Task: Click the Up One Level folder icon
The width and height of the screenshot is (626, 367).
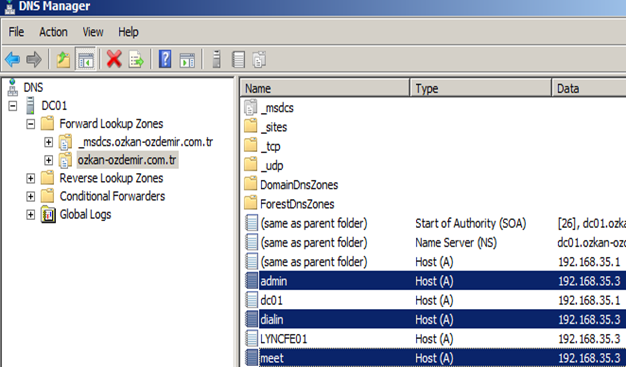Action: pos(63,60)
